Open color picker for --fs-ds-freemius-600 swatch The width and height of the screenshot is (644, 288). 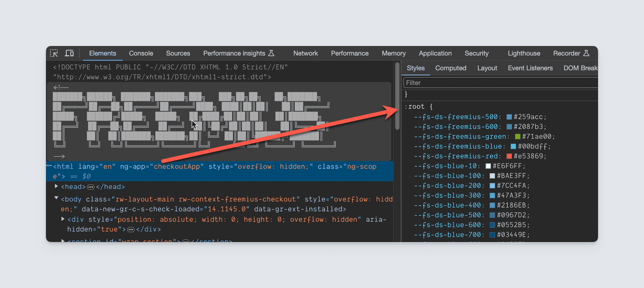(509, 127)
